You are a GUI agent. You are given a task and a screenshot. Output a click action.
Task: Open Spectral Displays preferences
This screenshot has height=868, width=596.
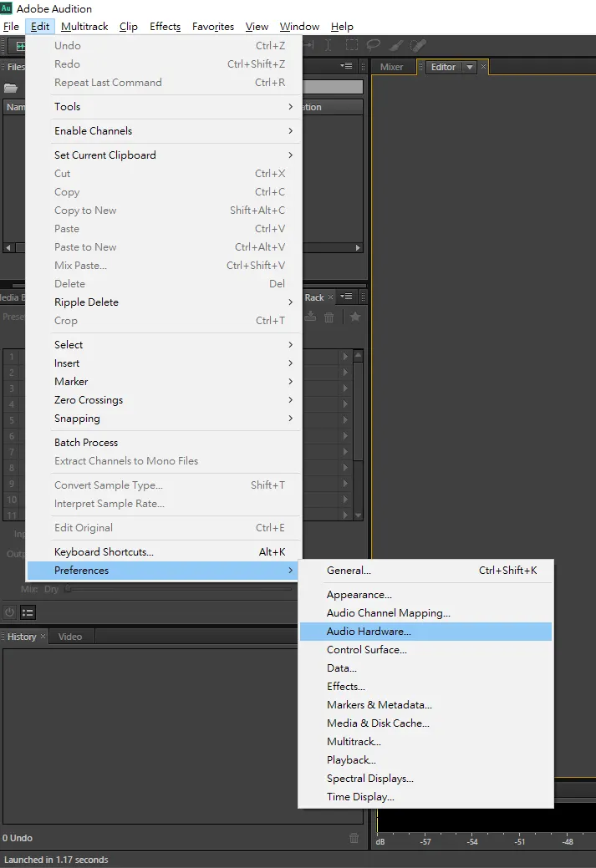click(425, 779)
